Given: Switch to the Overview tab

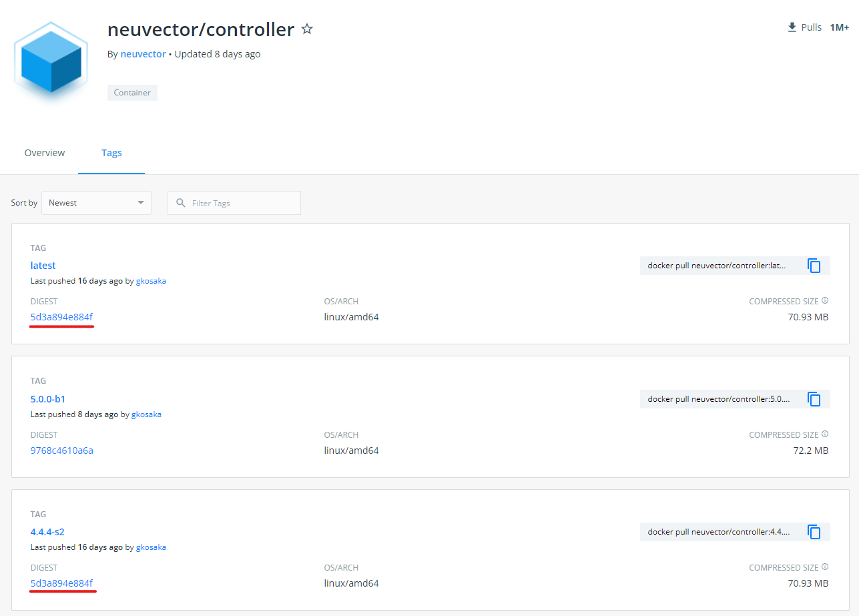Looking at the screenshot, I should point(45,153).
